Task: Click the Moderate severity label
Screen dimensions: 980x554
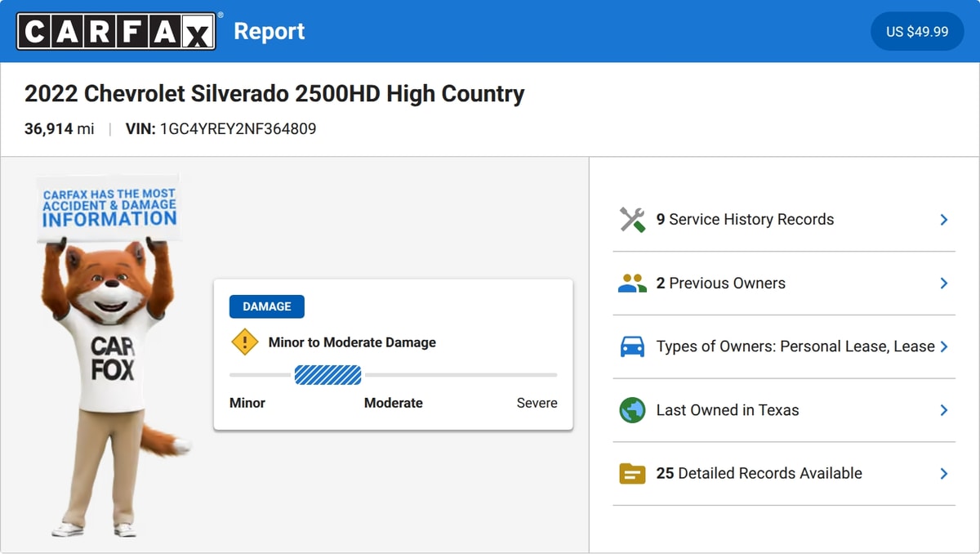Action: pyautogui.click(x=394, y=403)
